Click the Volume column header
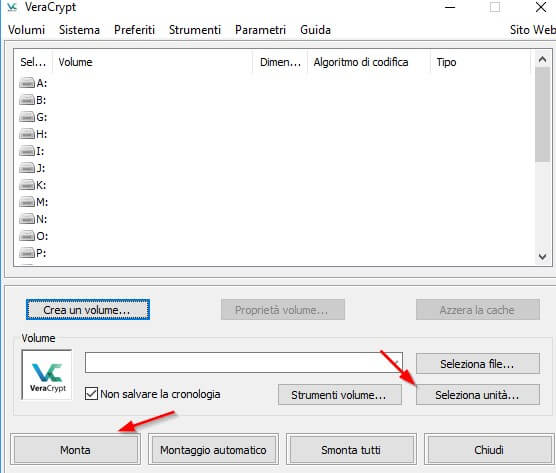This screenshot has width=556, height=473. (153, 62)
